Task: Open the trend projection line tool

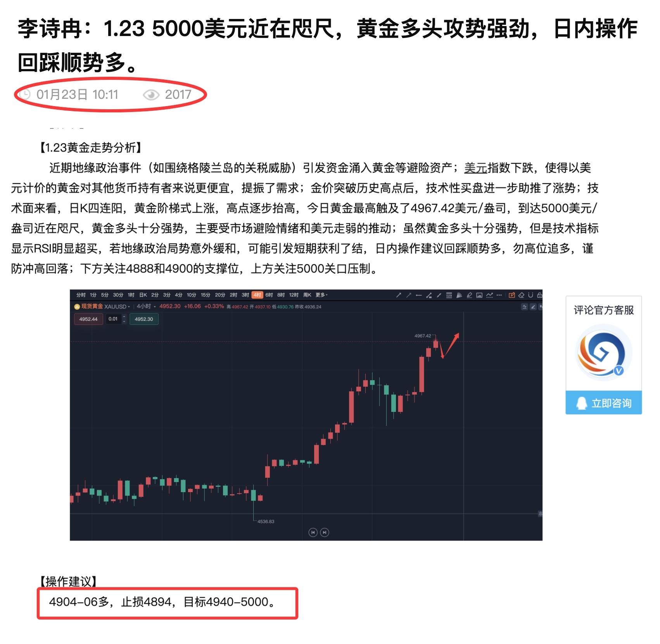Action: pyautogui.click(x=490, y=295)
